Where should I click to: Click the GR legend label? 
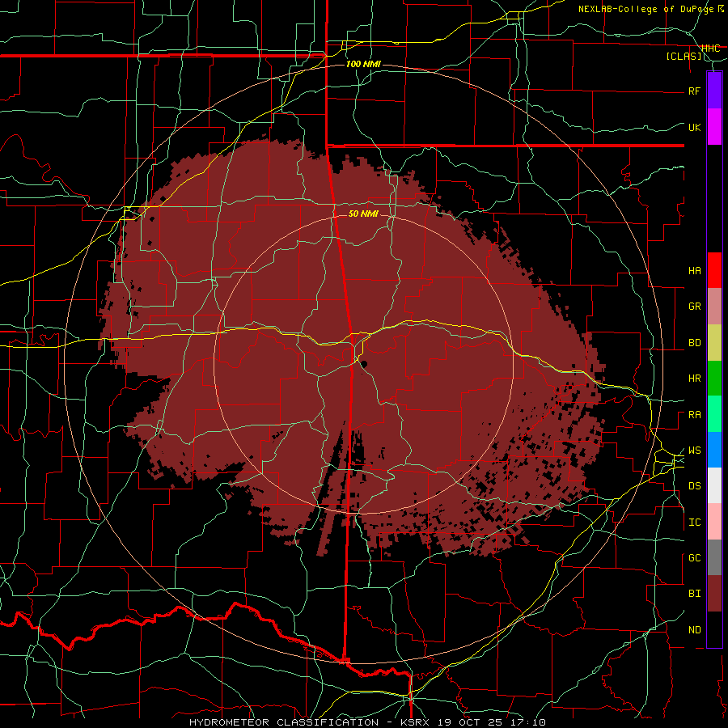tap(695, 307)
